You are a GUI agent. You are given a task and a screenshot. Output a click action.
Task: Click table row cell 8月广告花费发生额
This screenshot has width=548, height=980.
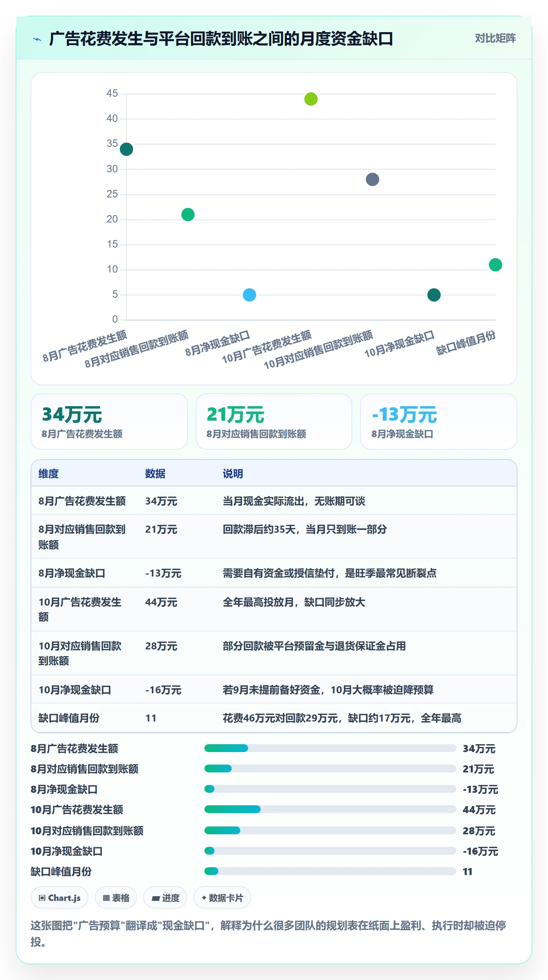click(82, 501)
